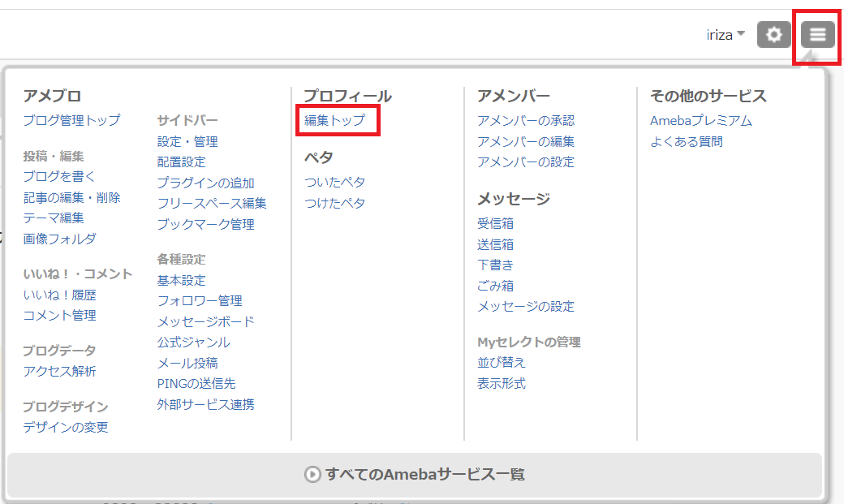Image resolution: width=844 pixels, height=504 pixels.
Task: Open 記事の編集・削除
Action: (71, 197)
